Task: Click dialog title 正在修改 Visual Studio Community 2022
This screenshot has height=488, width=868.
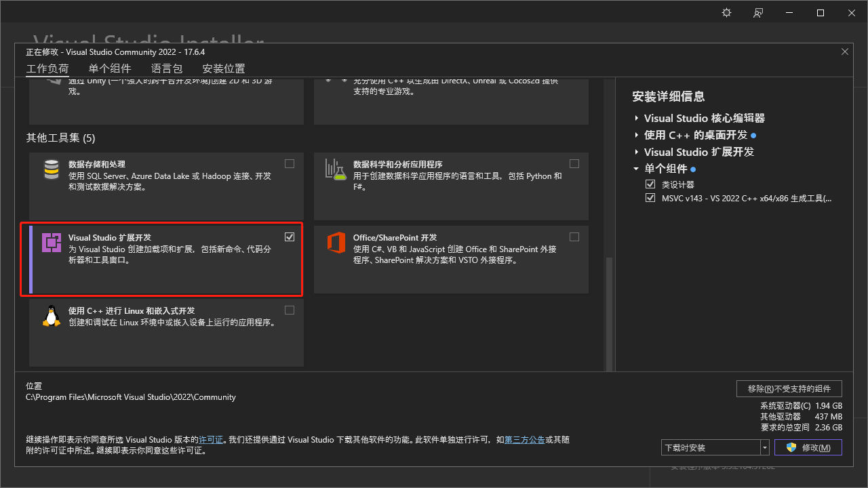Action: (115, 52)
